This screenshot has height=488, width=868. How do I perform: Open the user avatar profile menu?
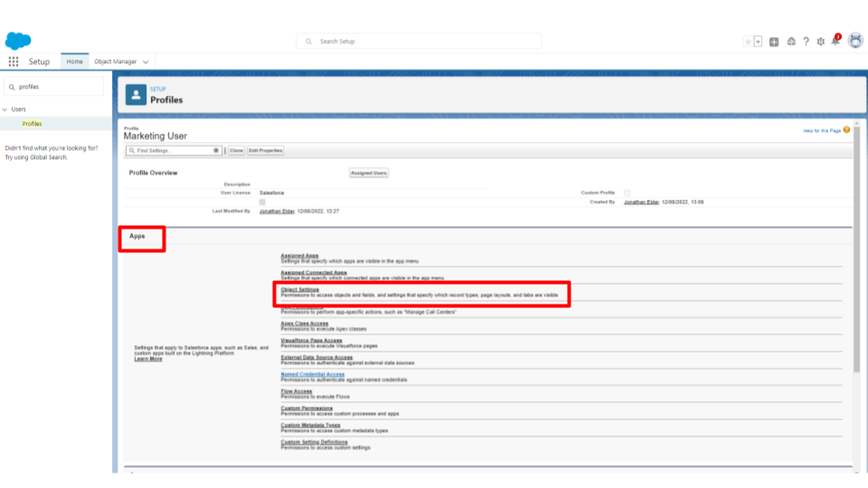[855, 41]
